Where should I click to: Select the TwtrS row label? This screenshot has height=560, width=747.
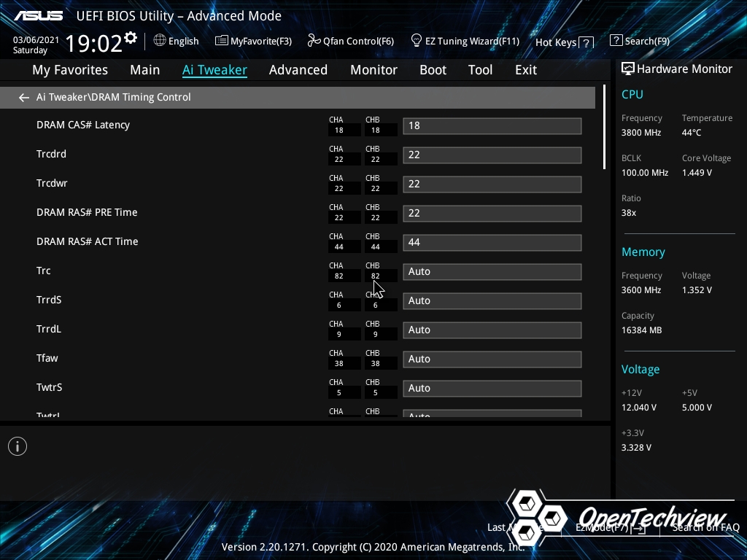tap(49, 387)
